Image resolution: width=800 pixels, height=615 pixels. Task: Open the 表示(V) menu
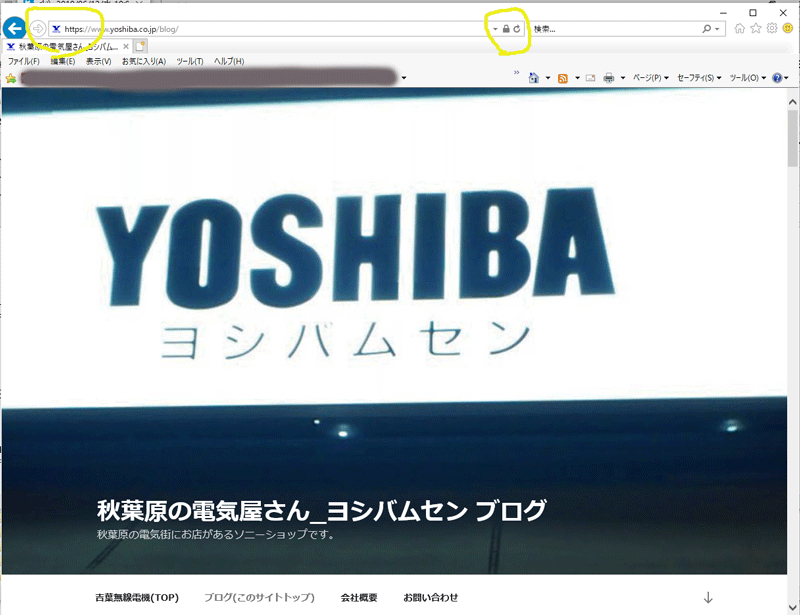[98, 61]
